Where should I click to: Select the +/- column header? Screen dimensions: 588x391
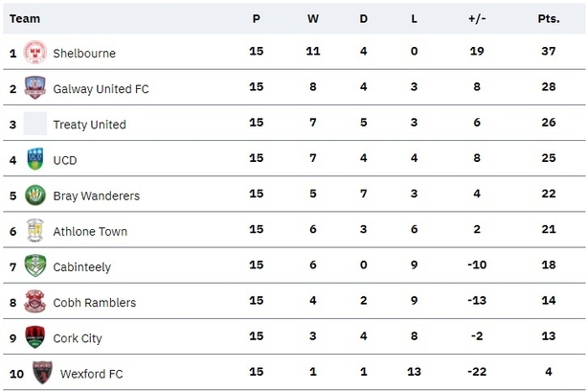click(x=477, y=19)
